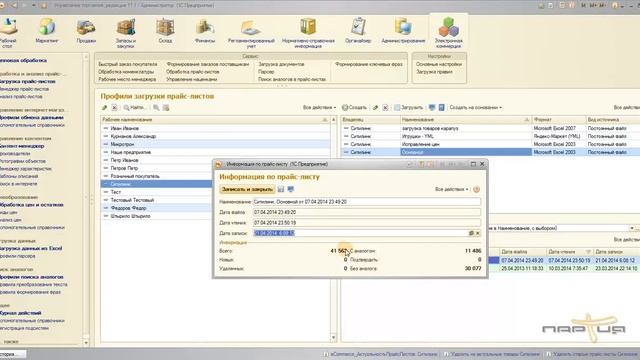Select Загрузка данных из Excel in sidebar
This screenshot has width=640, height=360.
pos(31,248)
